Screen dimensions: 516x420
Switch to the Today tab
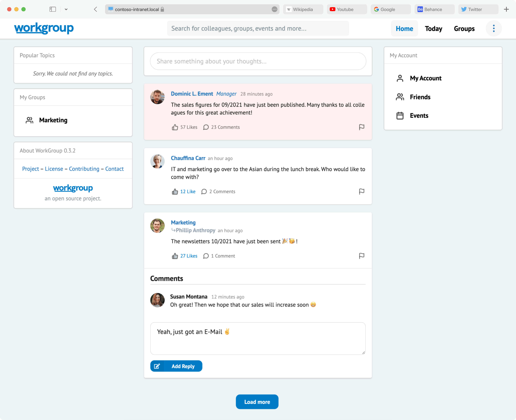433,28
